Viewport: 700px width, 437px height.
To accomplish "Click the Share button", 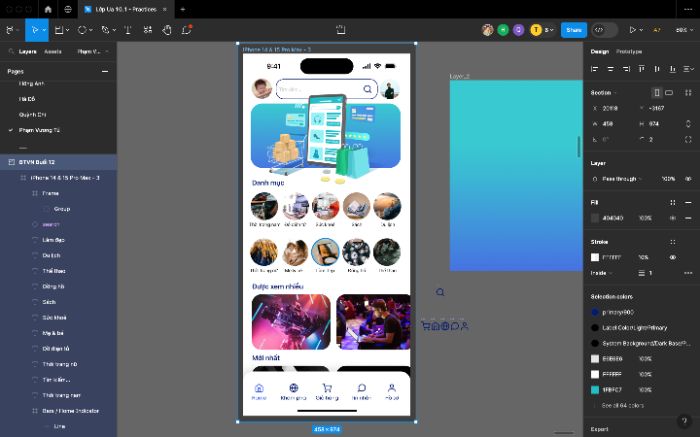I will point(574,30).
